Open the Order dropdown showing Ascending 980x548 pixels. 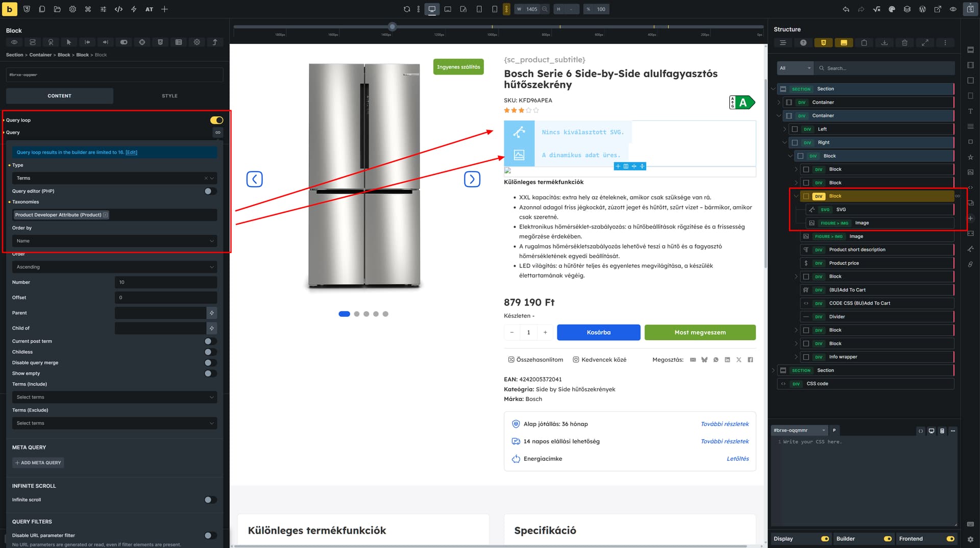114,267
